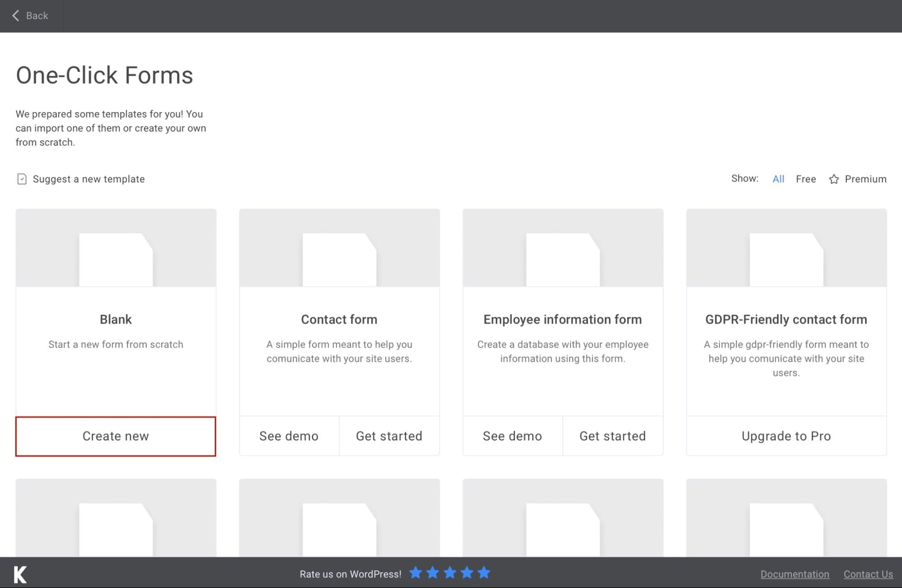Click Get started on Employee information form

(x=612, y=436)
